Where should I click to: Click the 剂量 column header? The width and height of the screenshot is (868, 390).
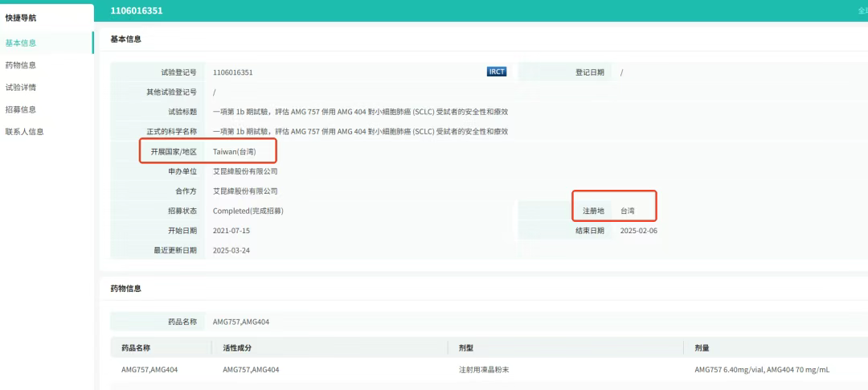(702, 348)
